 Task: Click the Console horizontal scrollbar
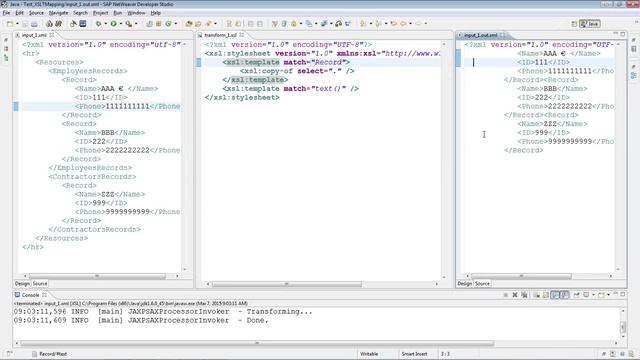click(257, 343)
